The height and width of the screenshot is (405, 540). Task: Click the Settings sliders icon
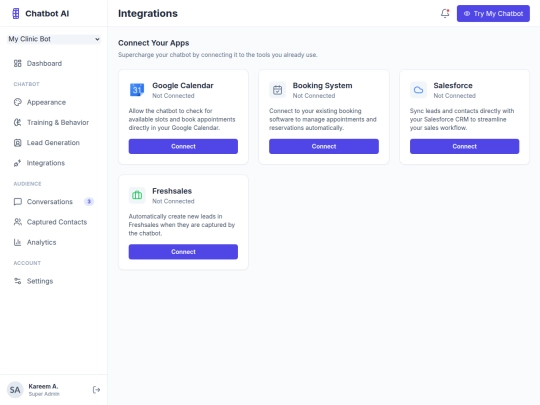(x=18, y=281)
